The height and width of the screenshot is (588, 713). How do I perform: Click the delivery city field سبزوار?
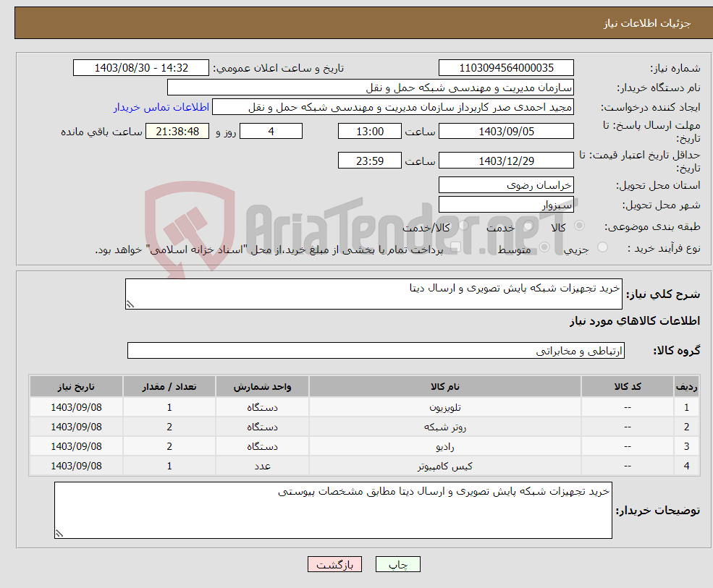point(506,205)
